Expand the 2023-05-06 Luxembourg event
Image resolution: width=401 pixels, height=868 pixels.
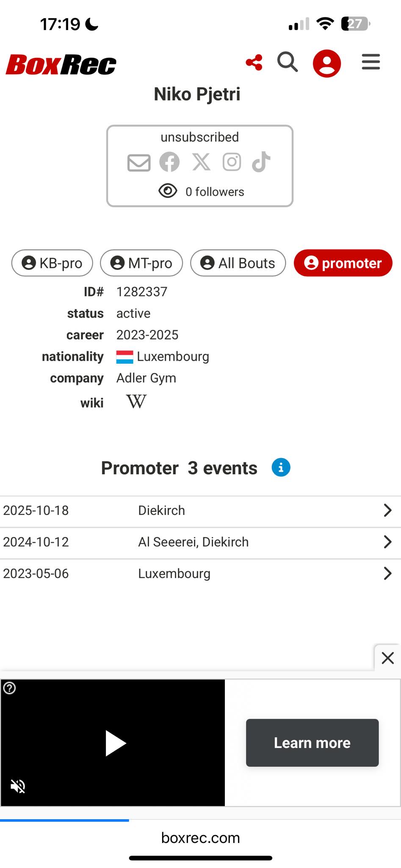tap(387, 573)
